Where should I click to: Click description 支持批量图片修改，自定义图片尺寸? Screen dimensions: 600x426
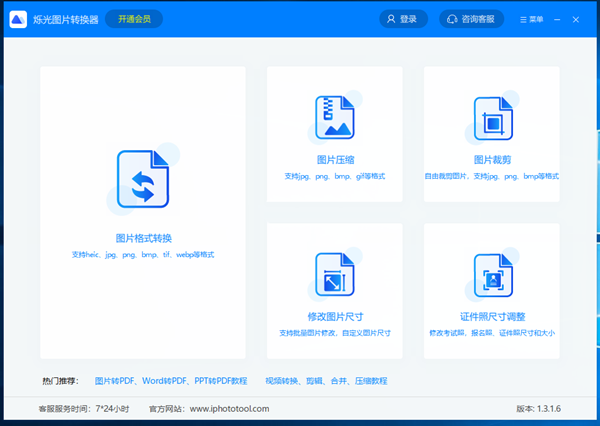(335, 333)
